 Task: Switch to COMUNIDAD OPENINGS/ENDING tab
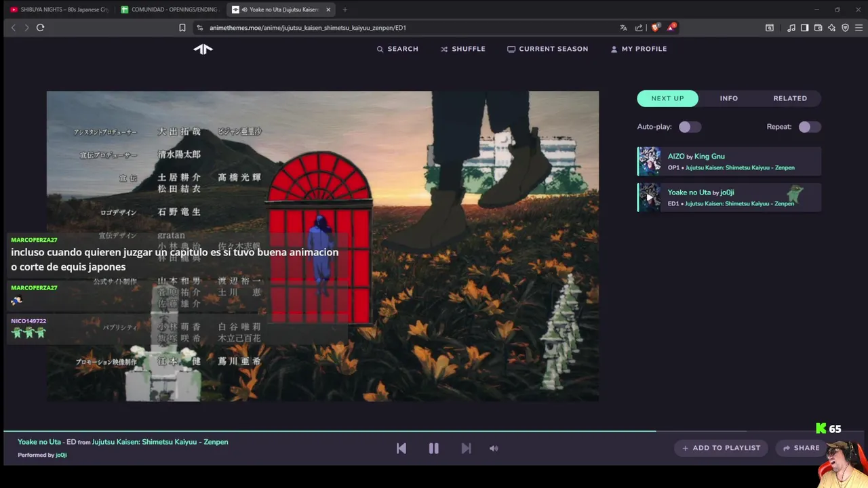coord(170,9)
